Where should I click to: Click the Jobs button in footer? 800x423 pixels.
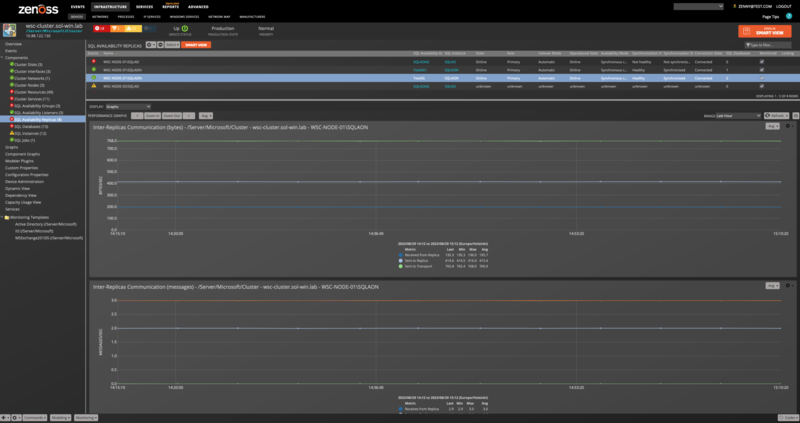788,417
